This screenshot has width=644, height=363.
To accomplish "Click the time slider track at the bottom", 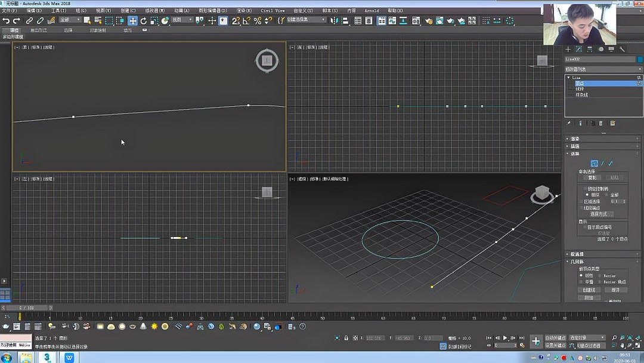I will [239, 307].
